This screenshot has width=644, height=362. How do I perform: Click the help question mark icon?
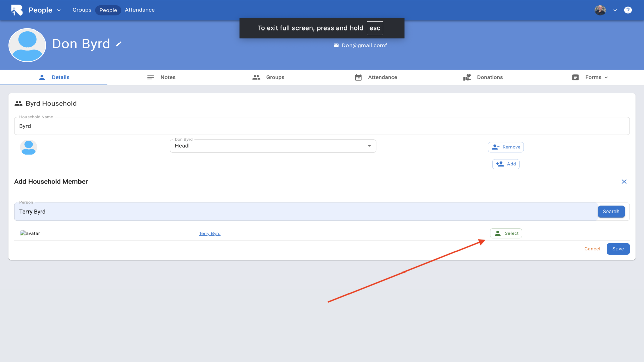point(628,10)
